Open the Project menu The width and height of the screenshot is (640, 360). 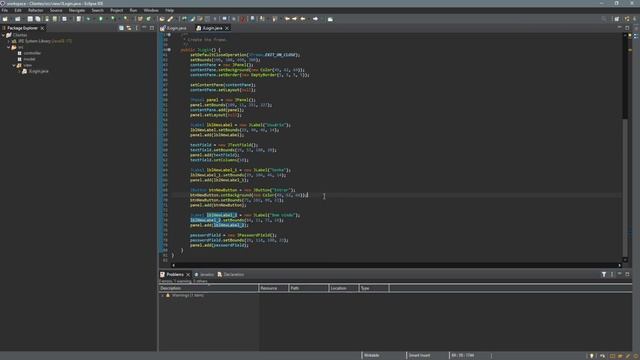click(116, 10)
